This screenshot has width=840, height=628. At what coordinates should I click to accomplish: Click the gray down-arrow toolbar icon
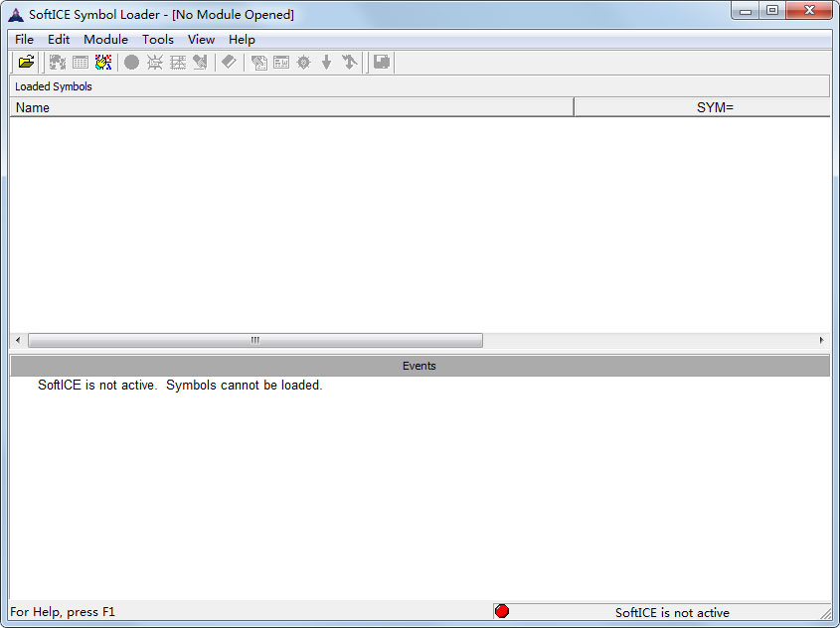click(326, 62)
